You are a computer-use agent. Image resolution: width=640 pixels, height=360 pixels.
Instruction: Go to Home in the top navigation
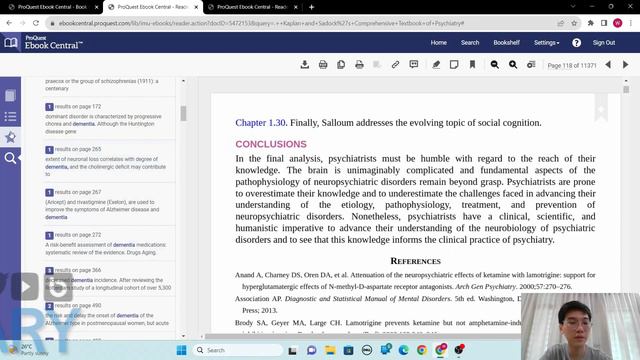pos(438,42)
